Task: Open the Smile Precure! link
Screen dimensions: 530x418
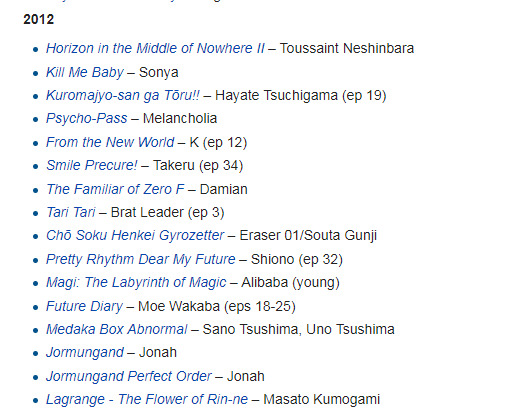Action: click(x=92, y=166)
